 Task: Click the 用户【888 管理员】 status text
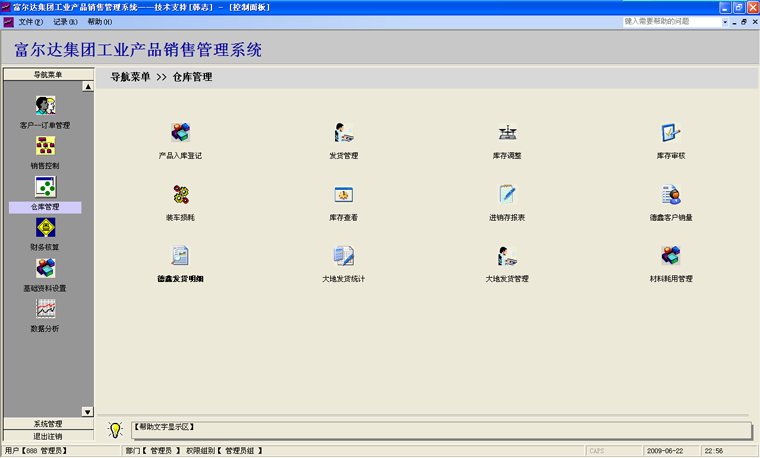(x=36, y=451)
